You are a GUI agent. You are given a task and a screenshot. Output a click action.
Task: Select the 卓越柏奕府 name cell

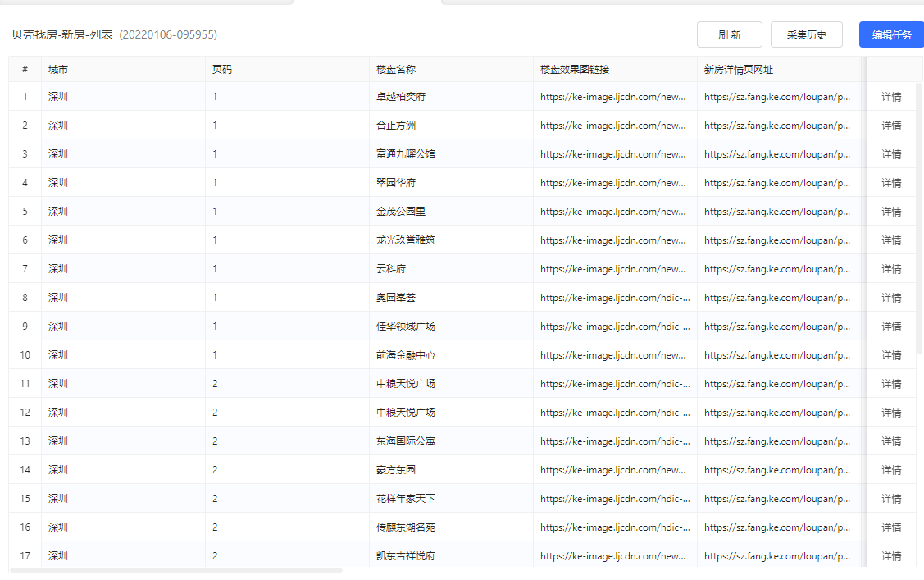tap(451, 97)
